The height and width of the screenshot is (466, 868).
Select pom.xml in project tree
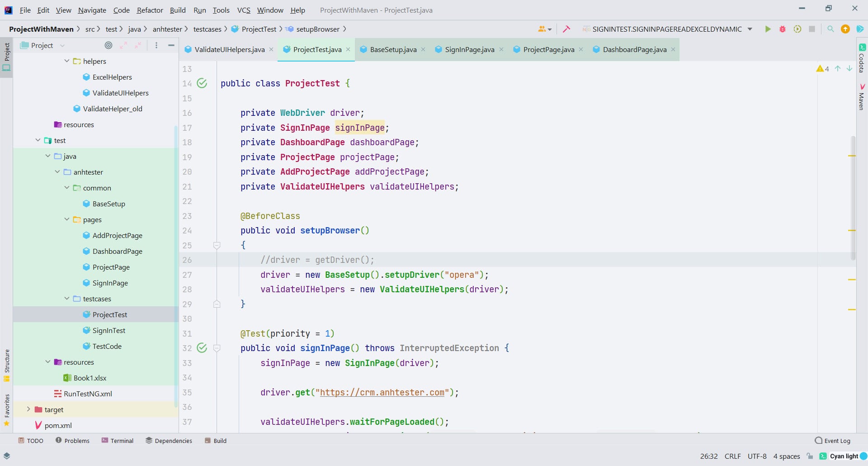pyautogui.click(x=58, y=425)
